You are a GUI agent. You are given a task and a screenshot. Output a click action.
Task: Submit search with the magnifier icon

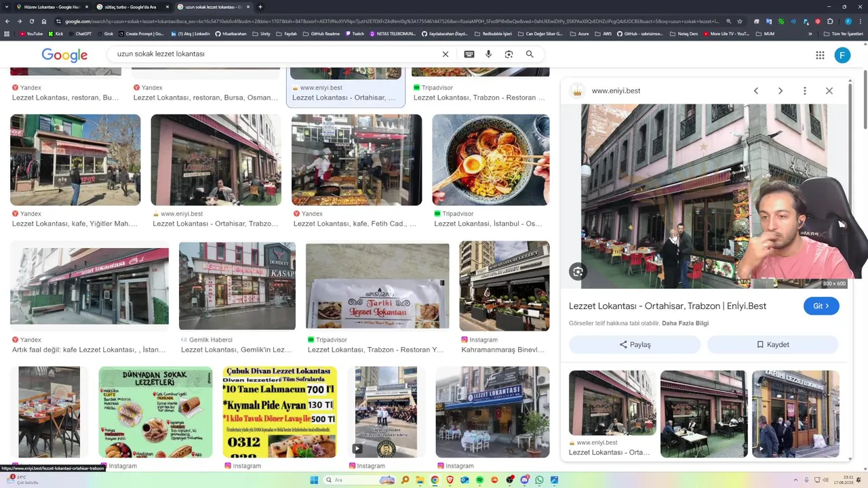530,54
